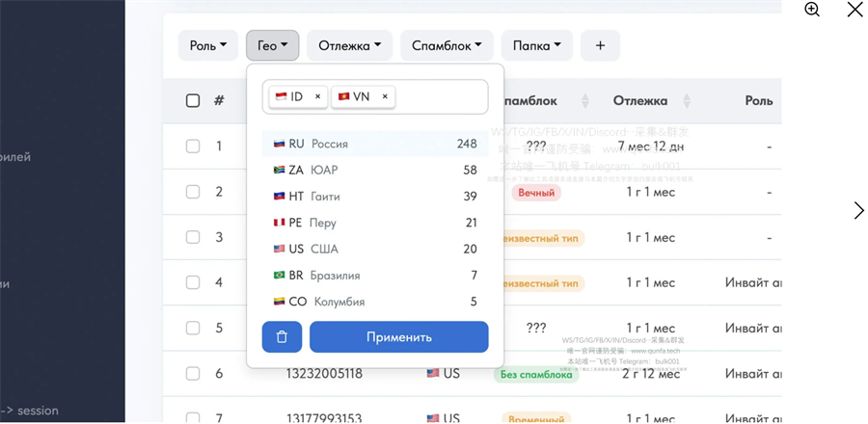The height and width of the screenshot is (424, 868).
Task: Select PE Перу in geo list
Action: [x=375, y=223]
